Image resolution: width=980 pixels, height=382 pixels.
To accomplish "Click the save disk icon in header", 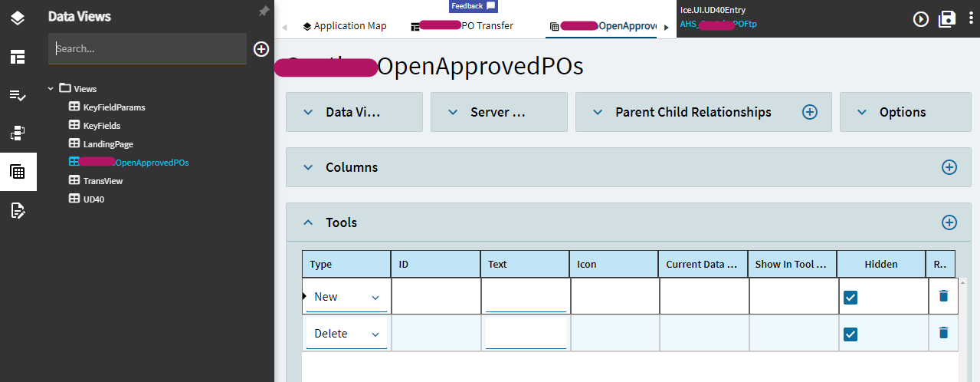I will coord(947,19).
